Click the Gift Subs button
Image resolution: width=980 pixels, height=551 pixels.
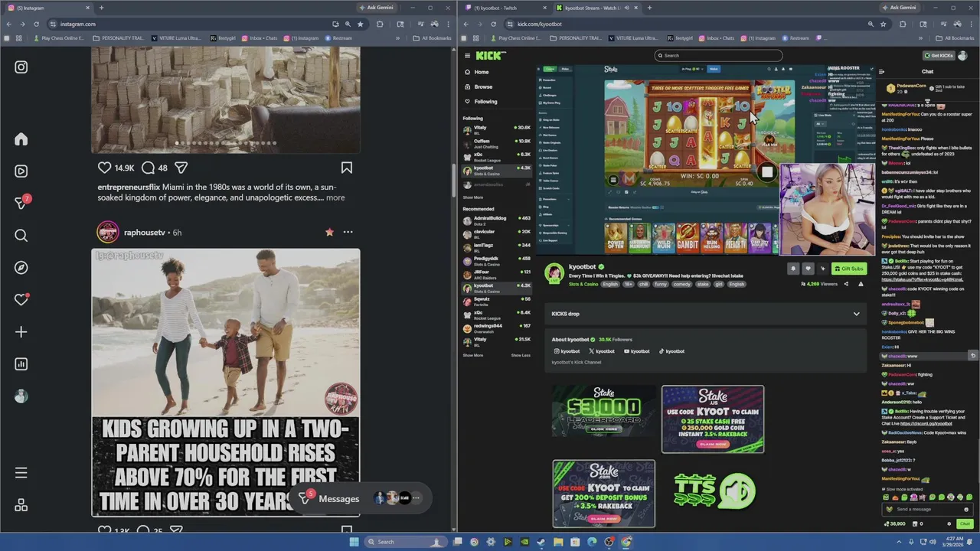pos(849,269)
